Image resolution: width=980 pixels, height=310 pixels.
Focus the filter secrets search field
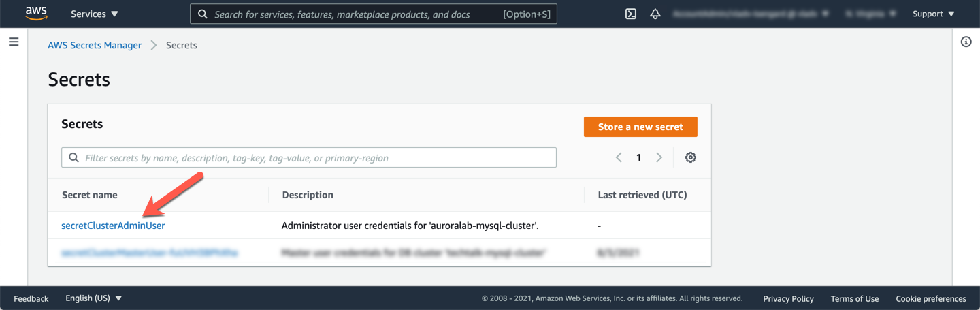click(313, 158)
